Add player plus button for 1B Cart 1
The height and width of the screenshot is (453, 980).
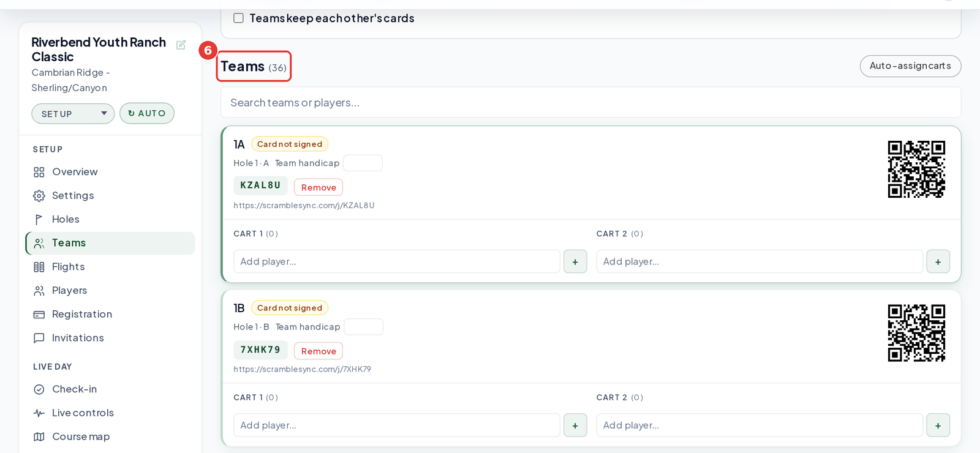575,425
